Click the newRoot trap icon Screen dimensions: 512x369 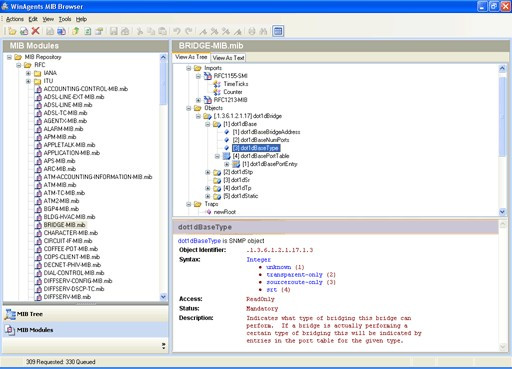(209, 212)
